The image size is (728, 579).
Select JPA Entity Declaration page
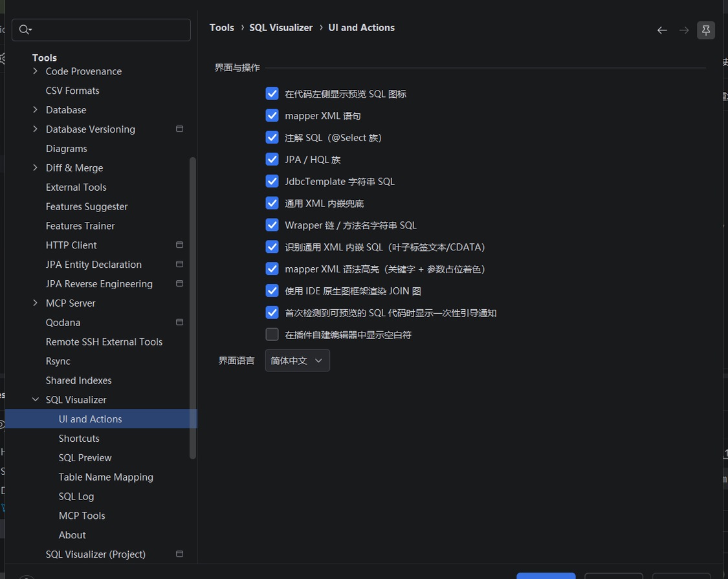coord(94,264)
